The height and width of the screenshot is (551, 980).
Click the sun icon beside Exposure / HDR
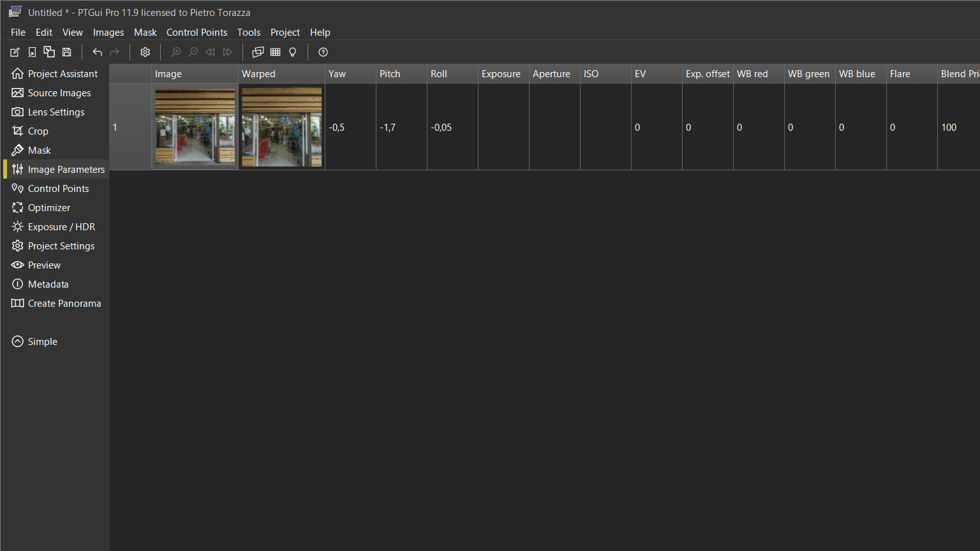tap(17, 226)
